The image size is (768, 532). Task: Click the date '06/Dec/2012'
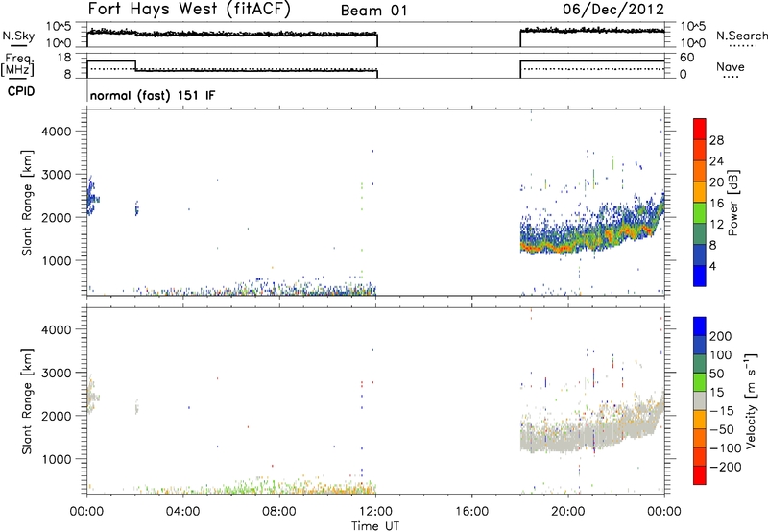(613, 10)
